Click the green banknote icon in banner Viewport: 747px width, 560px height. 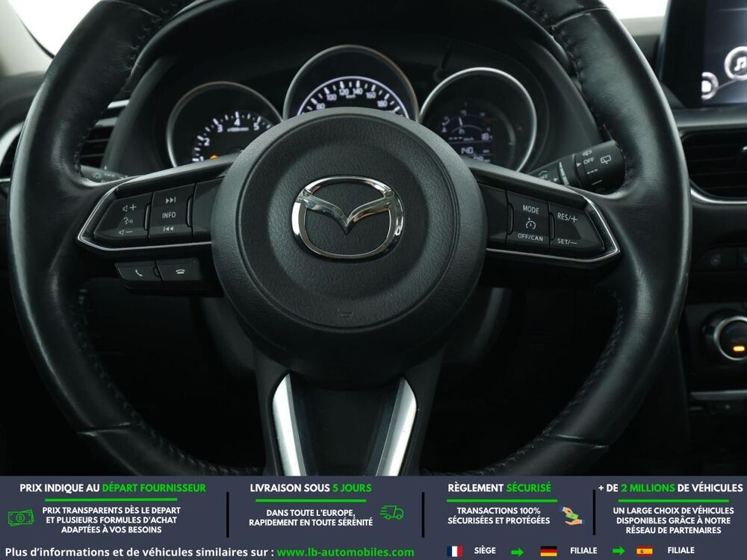tap(21, 517)
